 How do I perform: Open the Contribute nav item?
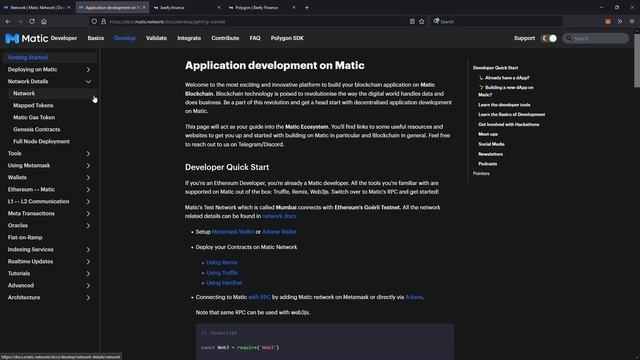(225, 38)
